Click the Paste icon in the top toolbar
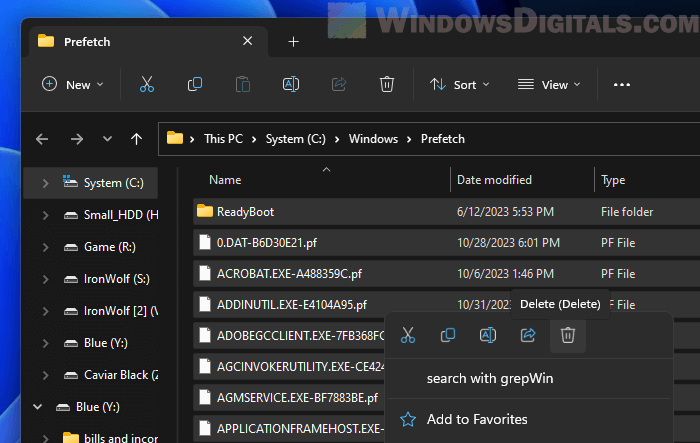 (242, 84)
